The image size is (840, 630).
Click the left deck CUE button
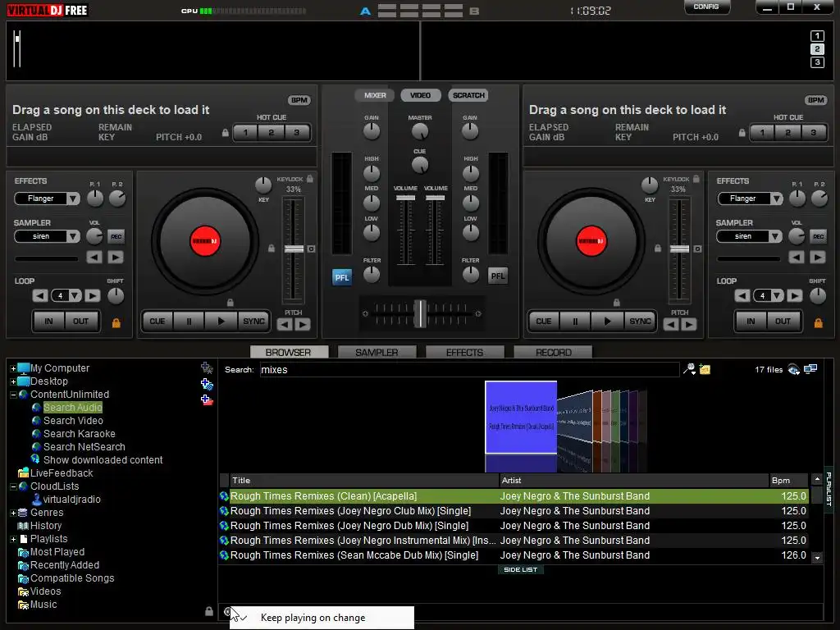157,322
